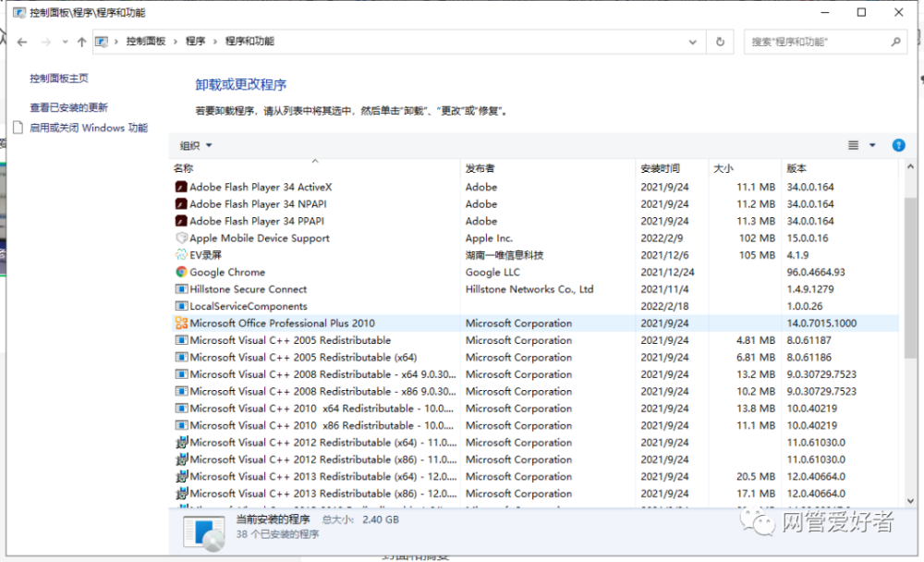Select the 程序和功能 breadcrumb
This screenshot has width=924, height=562.
pyautogui.click(x=249, y=42)
